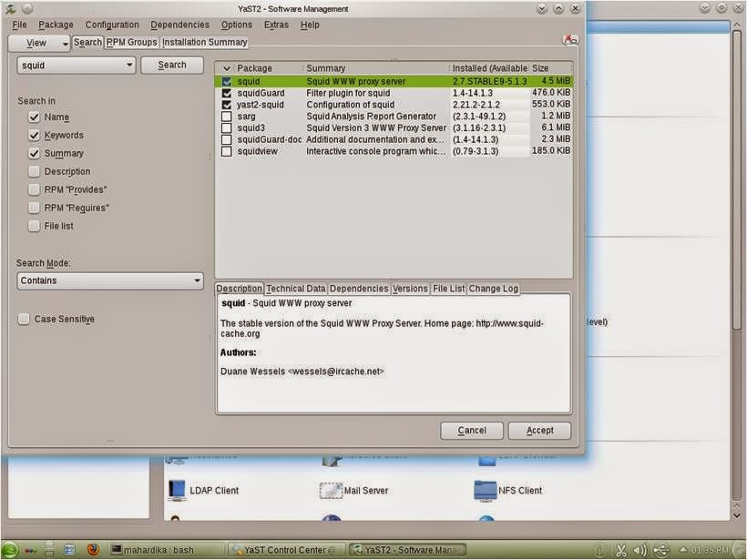Open the Dependencies menu
The height and width of the screenshot is (560, 747).
(179, 25)
